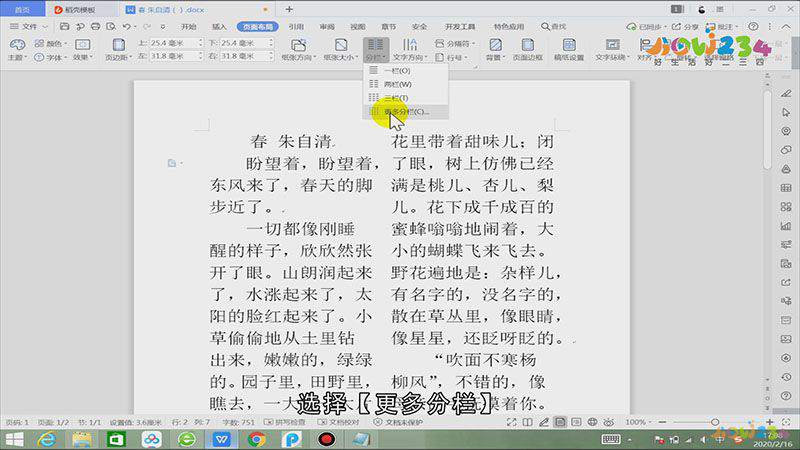Click the web layout globe icon in the status bar
The height and width of the screenshot is (450, 800).
[592, 422]
